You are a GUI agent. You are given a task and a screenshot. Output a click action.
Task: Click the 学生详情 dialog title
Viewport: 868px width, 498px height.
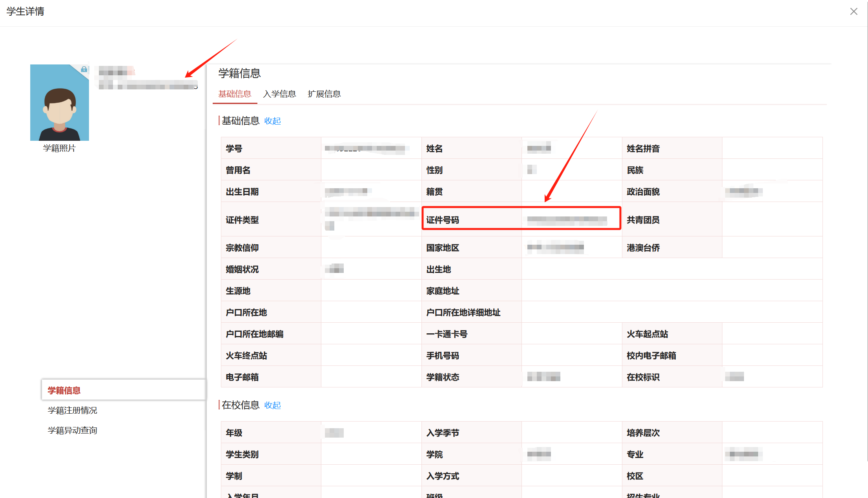tap(26, 11)
